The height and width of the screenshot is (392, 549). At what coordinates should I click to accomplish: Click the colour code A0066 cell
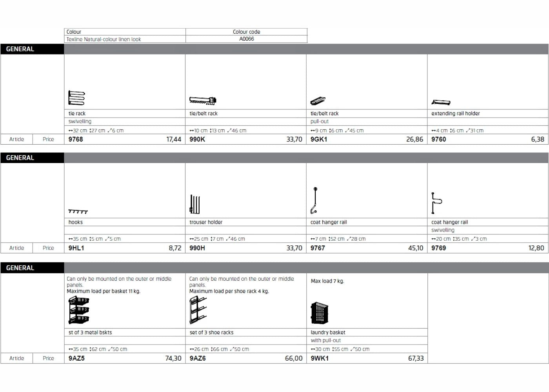246,39
